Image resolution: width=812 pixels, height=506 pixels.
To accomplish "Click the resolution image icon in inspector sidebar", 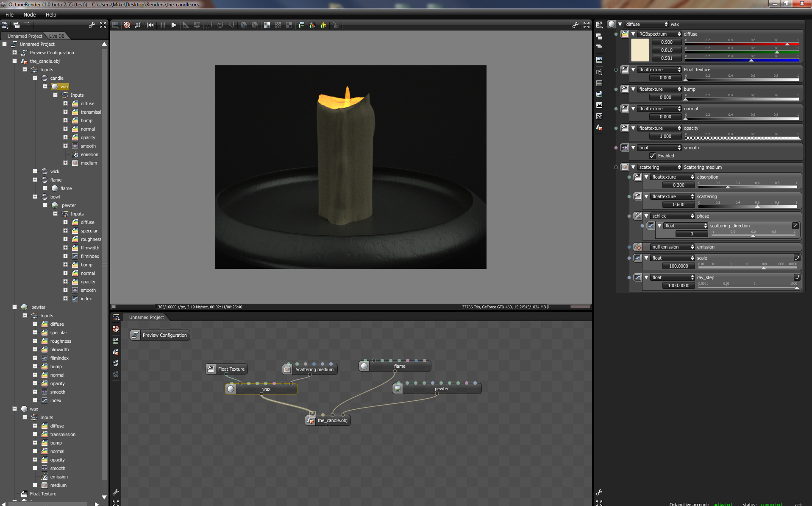I will [599, 60].
